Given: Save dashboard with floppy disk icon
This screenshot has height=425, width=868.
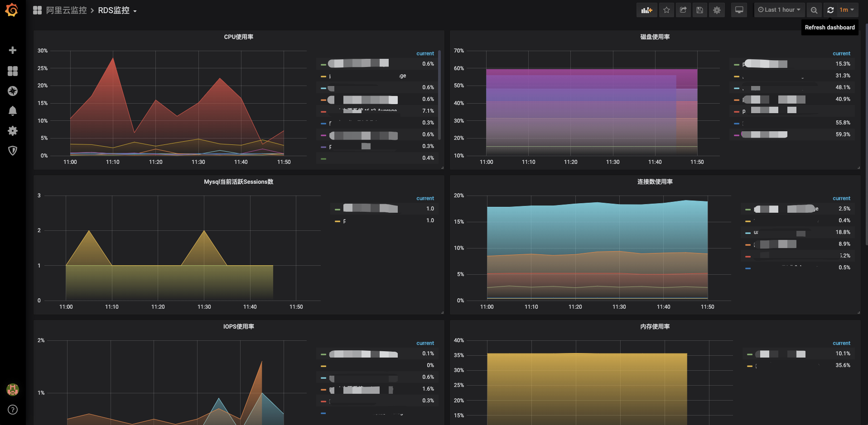Looking at the screenshot, I should [x=700, y=10].
